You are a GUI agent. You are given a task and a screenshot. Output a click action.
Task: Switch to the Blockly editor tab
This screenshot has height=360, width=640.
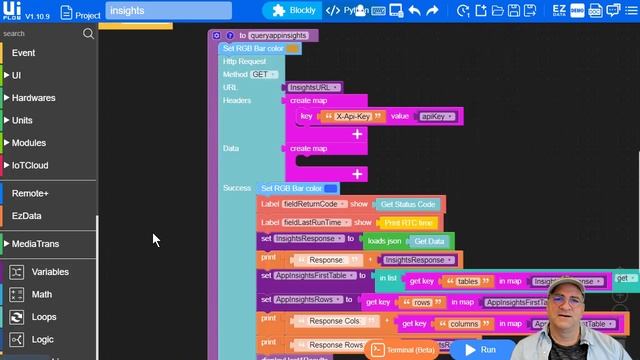point(292,10)
